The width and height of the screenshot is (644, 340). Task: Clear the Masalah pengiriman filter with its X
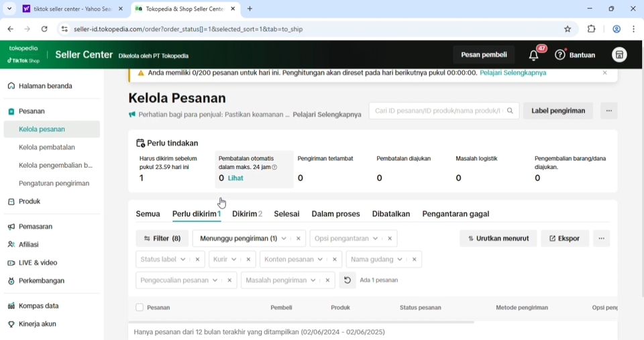coord(327,280)
